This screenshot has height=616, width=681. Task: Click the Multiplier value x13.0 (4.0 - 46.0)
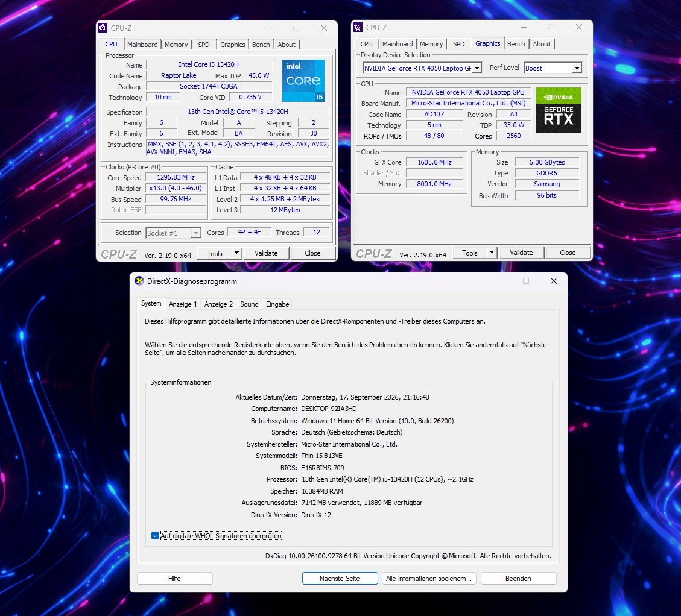[176, 189]
